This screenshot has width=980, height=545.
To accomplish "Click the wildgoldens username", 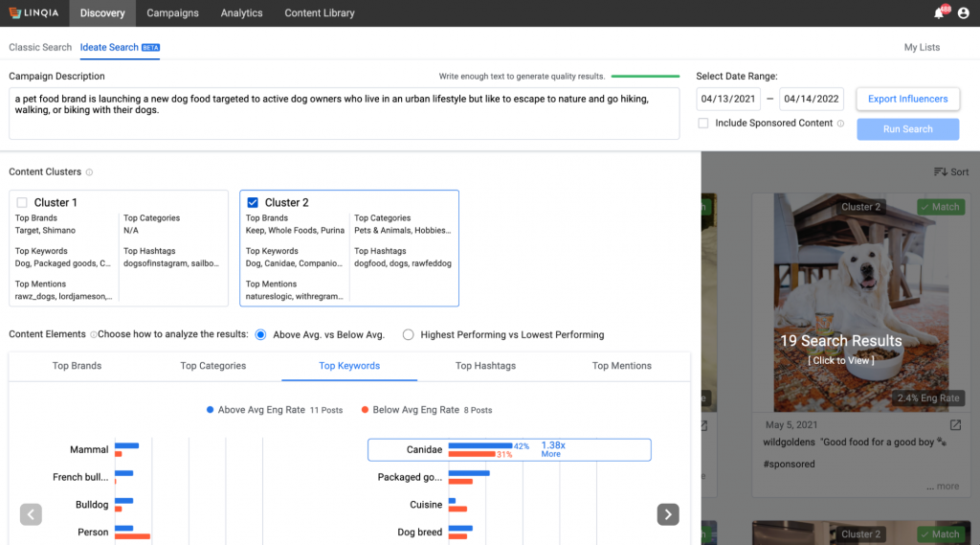I will point(789,443).
